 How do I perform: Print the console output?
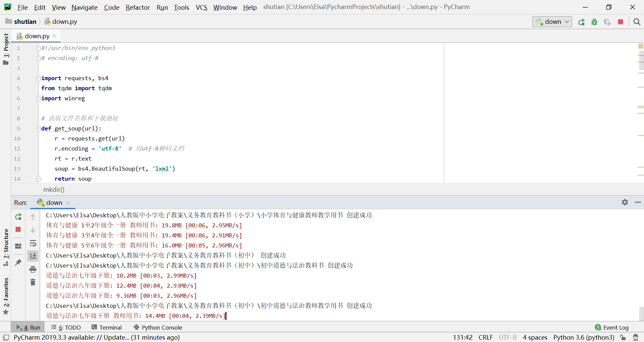33,269
